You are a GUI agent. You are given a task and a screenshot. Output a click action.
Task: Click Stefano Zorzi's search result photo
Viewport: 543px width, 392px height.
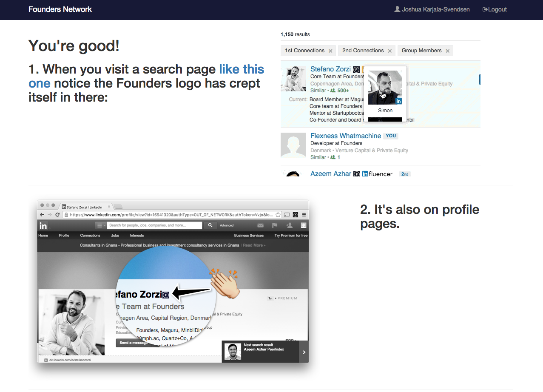click(x=293, y=79)
